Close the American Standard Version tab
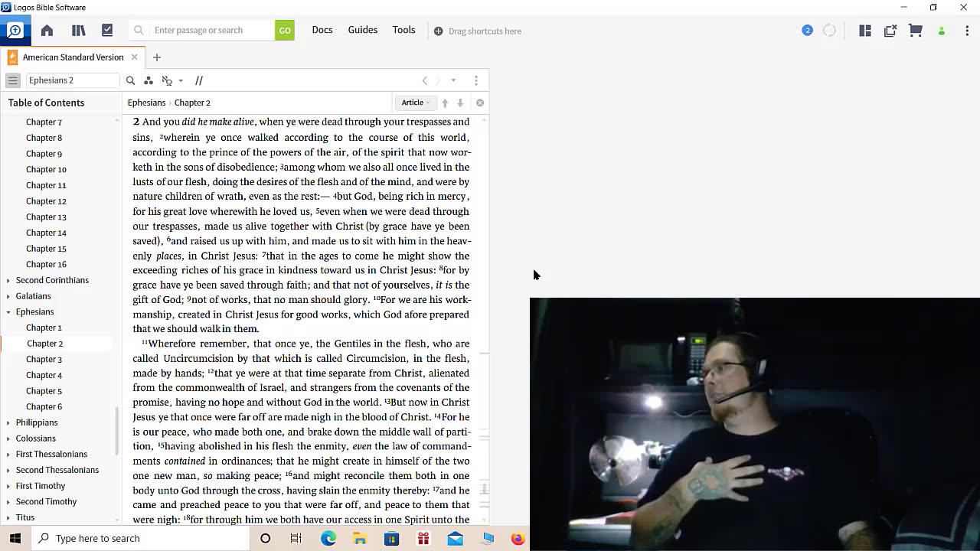This screenshot has height=551, width=980. (134, 57)
